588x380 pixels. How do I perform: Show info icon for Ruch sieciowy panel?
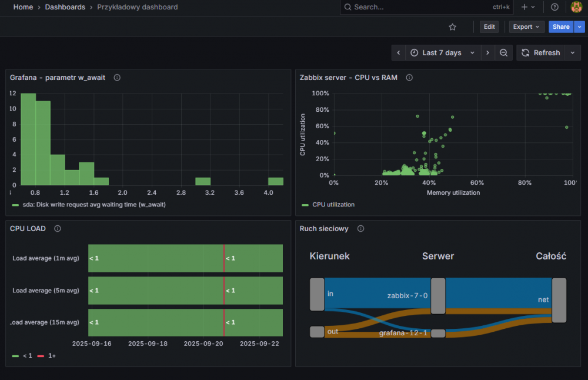point(360,229)
